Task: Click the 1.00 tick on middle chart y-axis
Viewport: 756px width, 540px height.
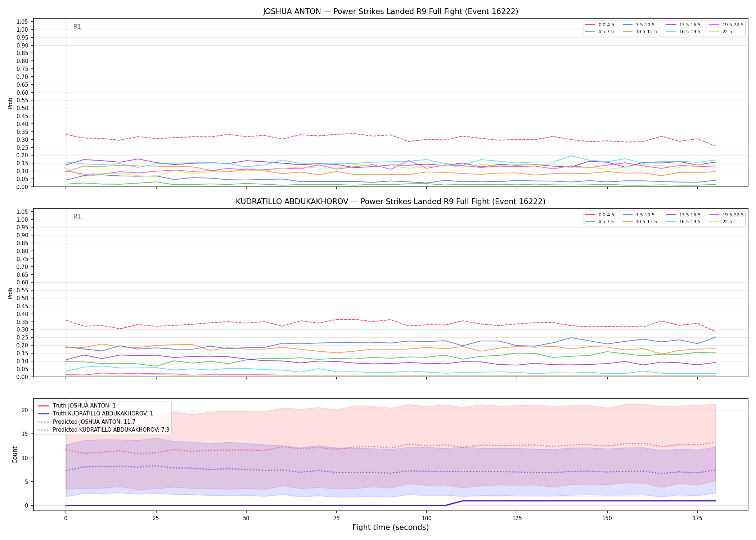Action: (22, 220)
